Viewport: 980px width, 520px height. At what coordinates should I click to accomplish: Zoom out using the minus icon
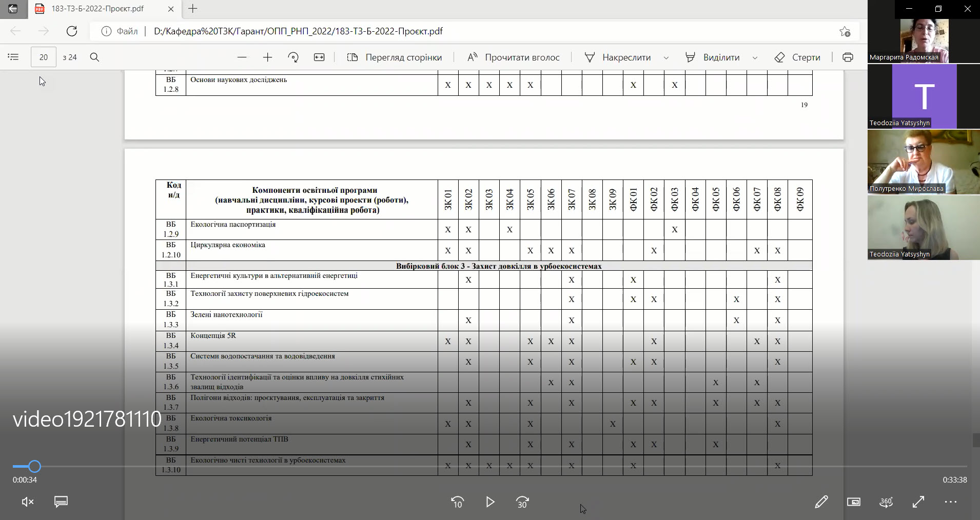point(242,57)
